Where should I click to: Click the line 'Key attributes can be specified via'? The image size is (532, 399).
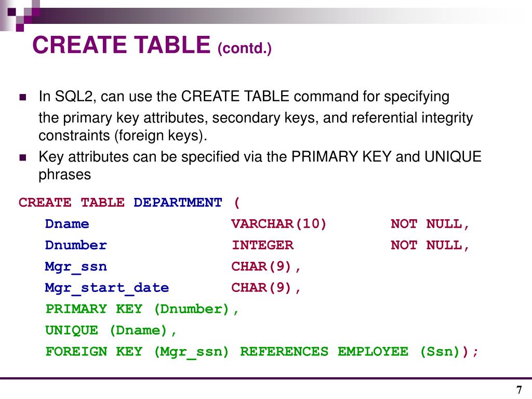tap(260, 157)
